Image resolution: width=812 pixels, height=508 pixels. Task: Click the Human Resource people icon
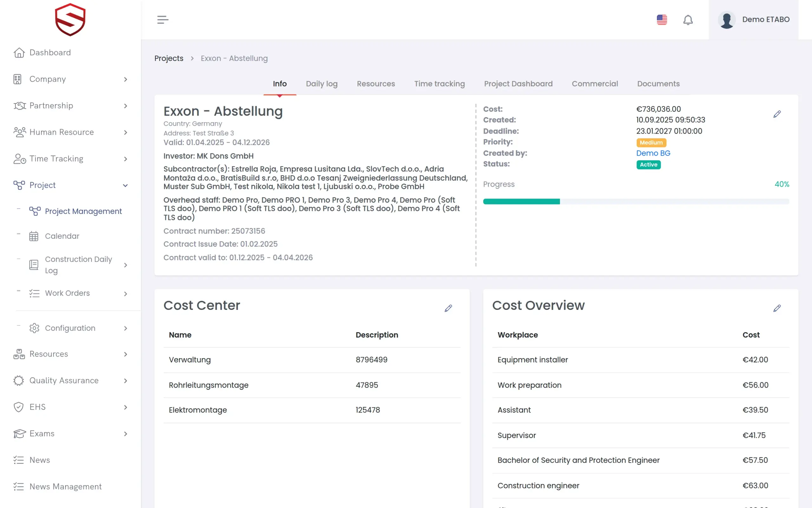tap(19, 132)
